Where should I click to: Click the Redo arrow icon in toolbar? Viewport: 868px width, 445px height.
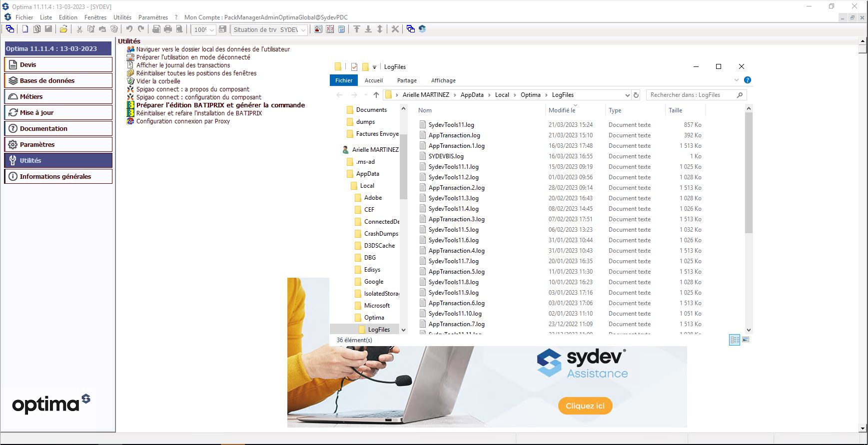click(x=141, y=29)
